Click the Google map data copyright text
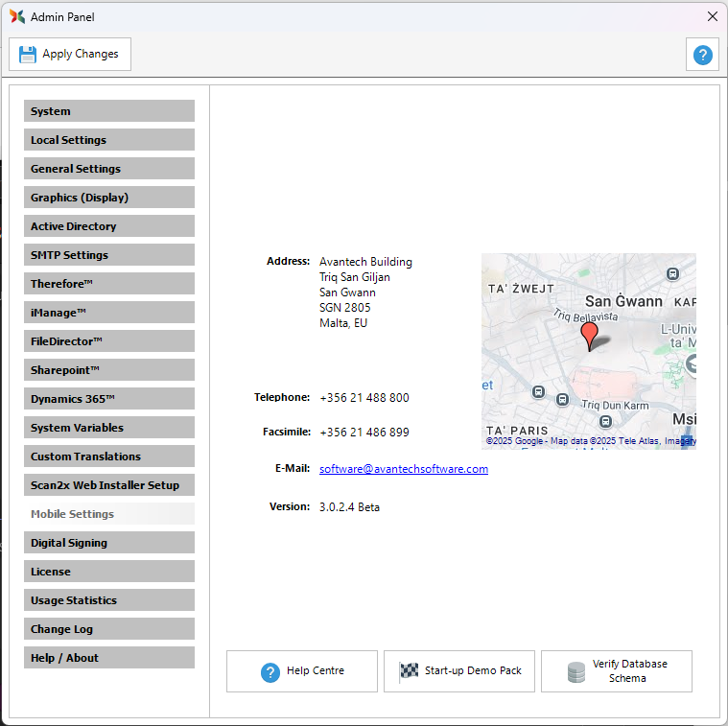 (591, 441)
